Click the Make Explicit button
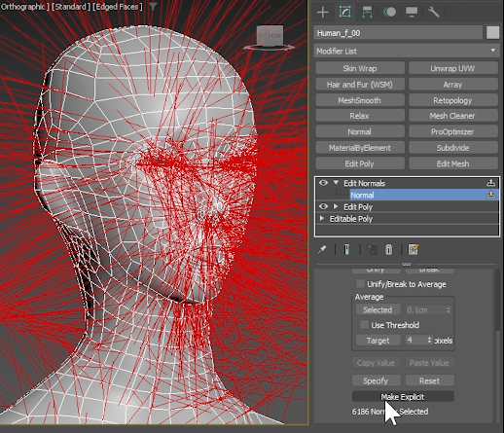 (x=403, y=396)
